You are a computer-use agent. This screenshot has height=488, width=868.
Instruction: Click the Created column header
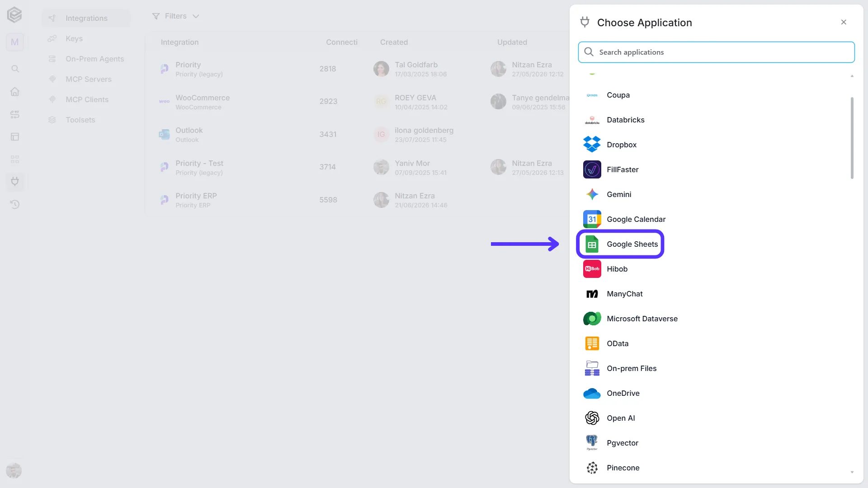pyautogui.click(x=394, y=42)
